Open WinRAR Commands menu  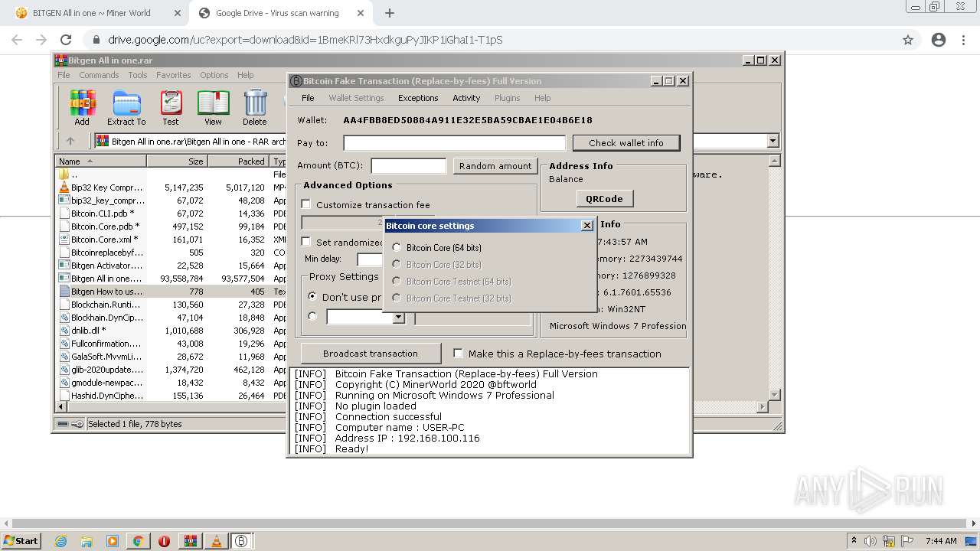pyautogui.click(x=99, y=75)
